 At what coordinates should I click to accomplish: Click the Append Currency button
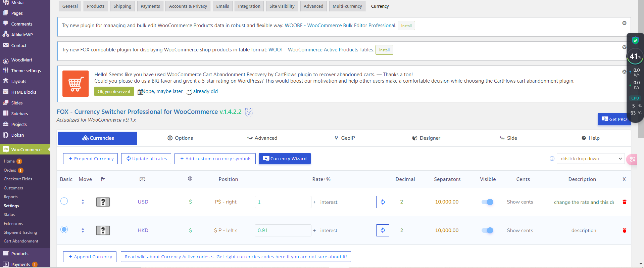pos(90,257)
